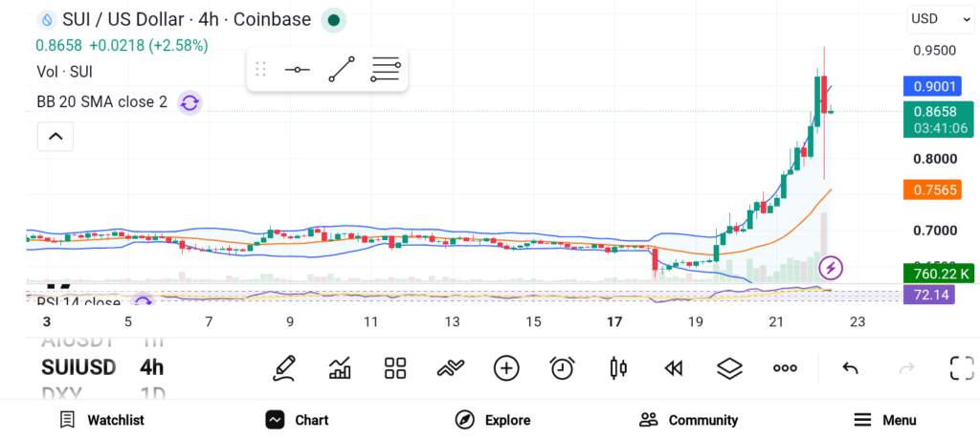Click the blue 0.9001 price label
This screenshot has height=441, width=980.
tap(934, 86)
